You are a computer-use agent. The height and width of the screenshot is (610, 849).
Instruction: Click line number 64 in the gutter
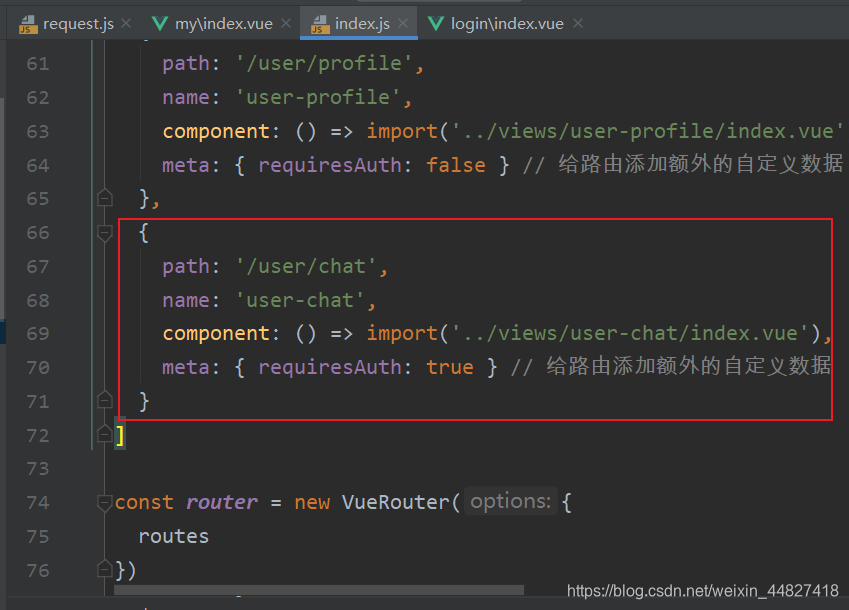point(38,165)
